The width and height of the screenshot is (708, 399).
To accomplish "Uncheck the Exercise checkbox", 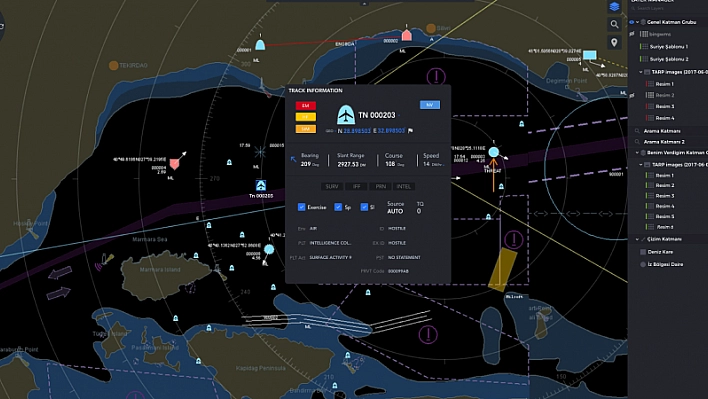I will click(302, 207).
